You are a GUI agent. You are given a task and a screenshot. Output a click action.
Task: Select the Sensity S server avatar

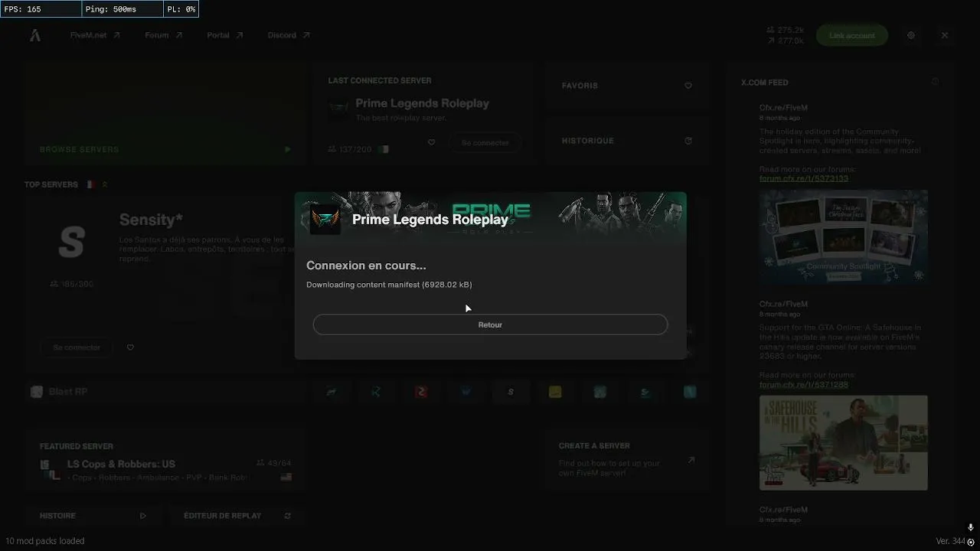pos(71,242)
